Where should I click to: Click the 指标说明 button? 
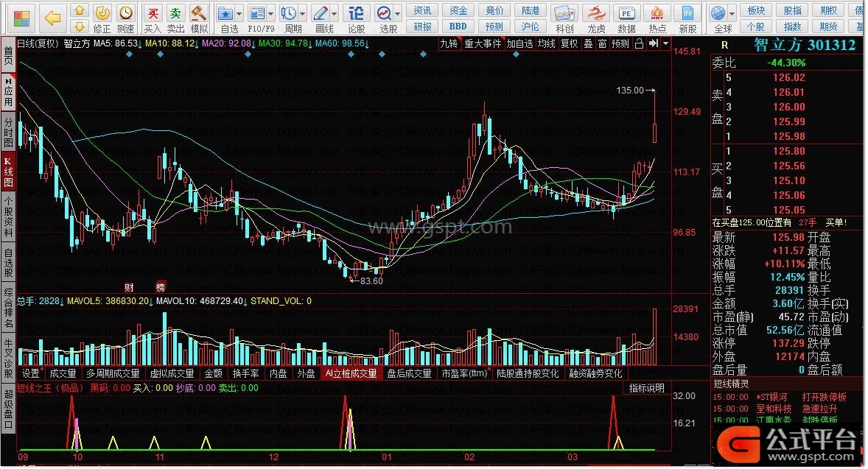point(646,388)
